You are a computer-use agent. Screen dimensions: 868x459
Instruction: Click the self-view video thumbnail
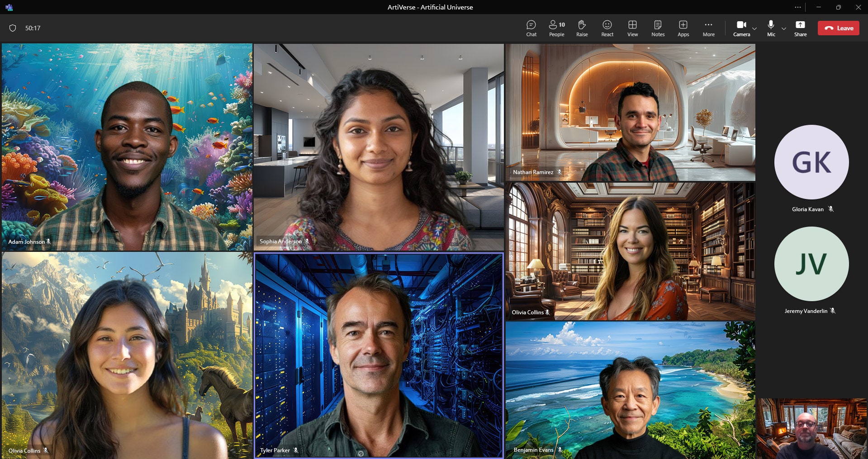[x=812, y=428]
